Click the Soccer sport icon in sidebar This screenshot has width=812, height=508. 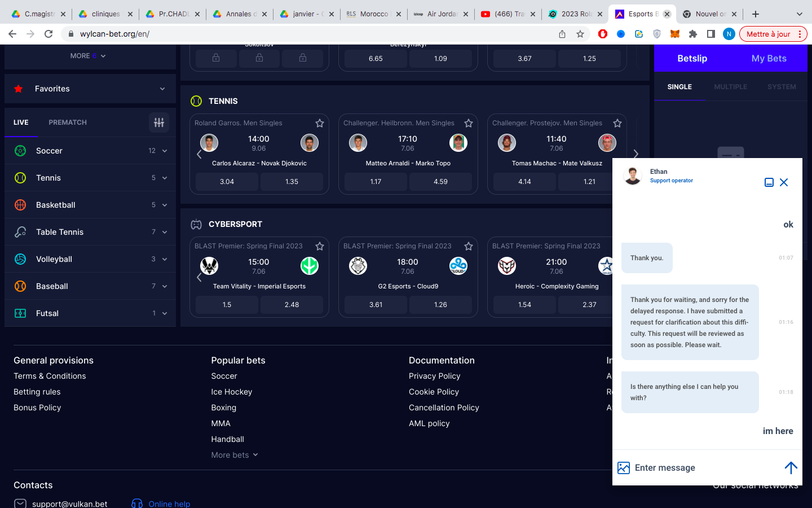point(20,151)
